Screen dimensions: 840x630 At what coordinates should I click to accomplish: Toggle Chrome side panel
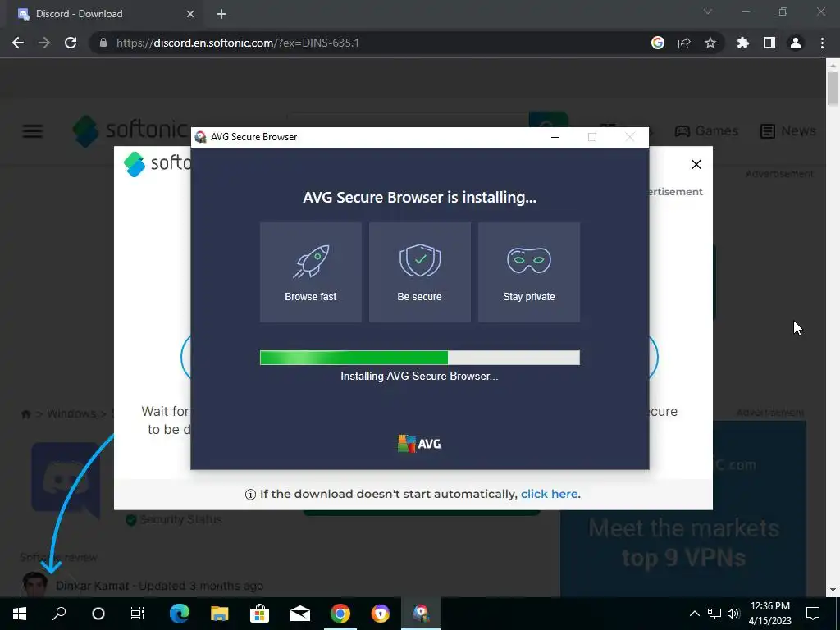(769, 43)
